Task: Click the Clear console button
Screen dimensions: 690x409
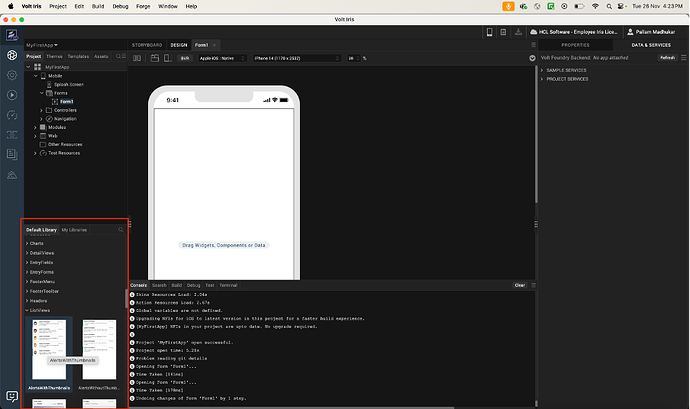Action: (x=520, y=285)
